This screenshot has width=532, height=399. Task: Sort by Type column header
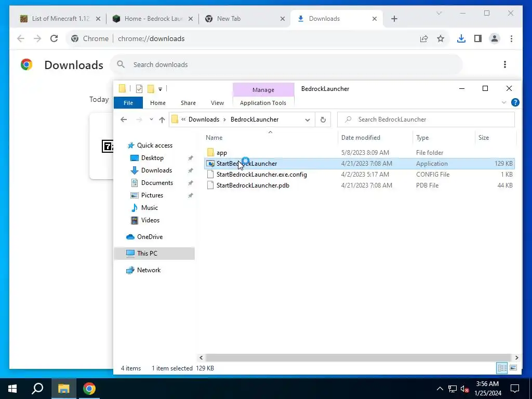coord(444,137)
